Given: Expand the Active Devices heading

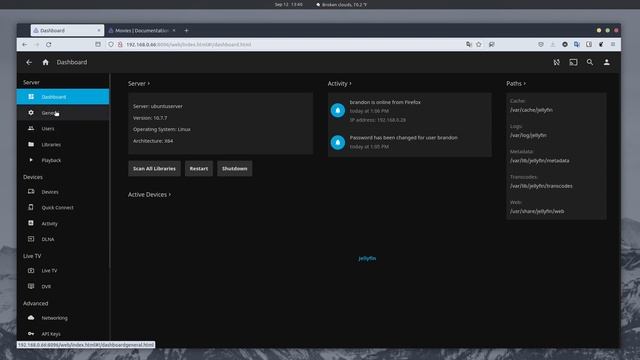Looking at the screenshot, I should click(x=149, y=195).
